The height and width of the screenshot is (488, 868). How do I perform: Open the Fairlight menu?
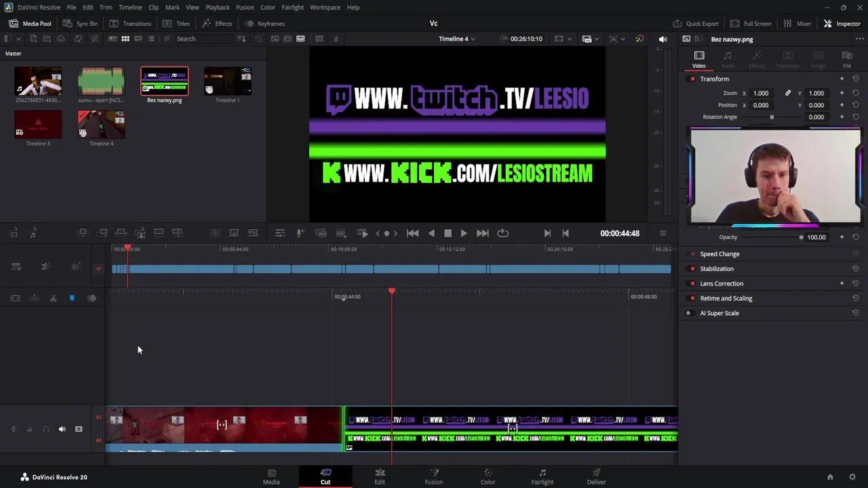292,7
